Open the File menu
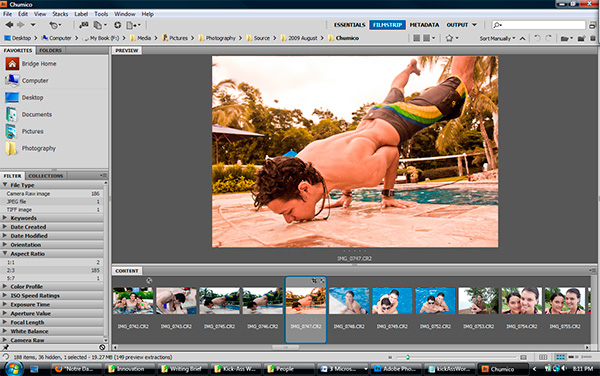 [x=7, y=14]
